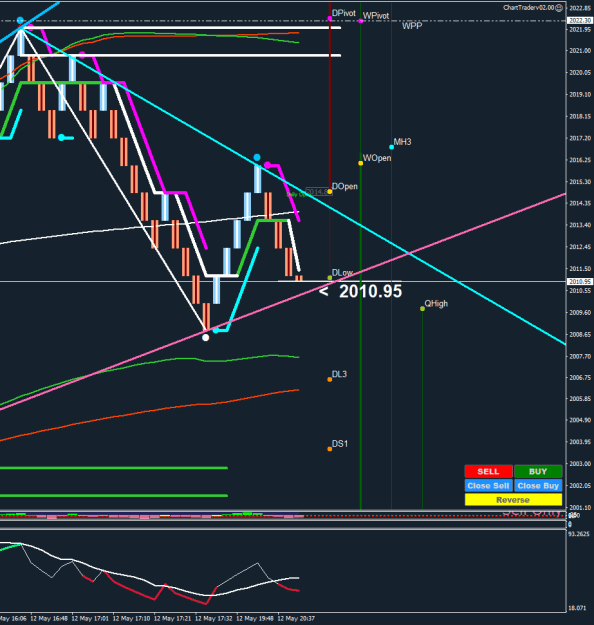Select the WOpen level label
This screenshot has width=594, height=625.
coord(377,158)
